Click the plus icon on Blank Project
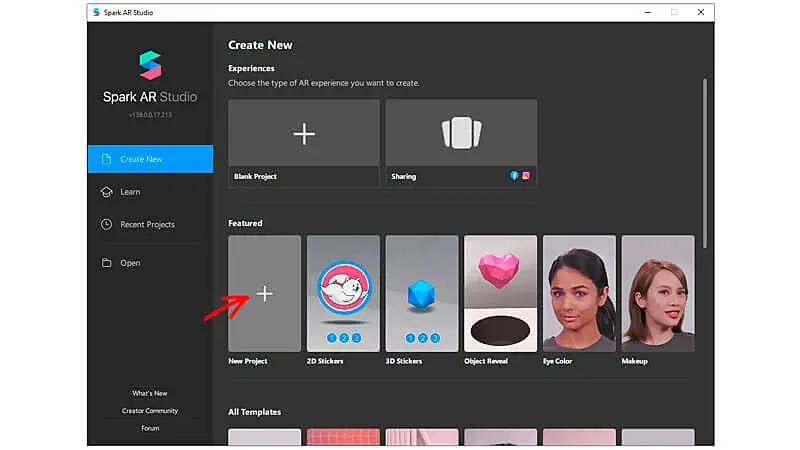 [303, 134]
